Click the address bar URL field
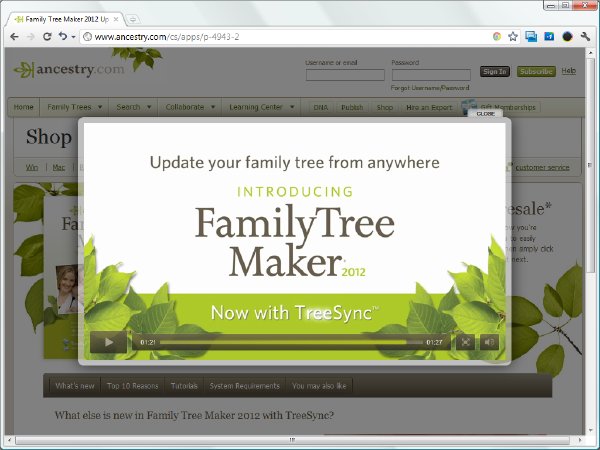 pos(287,37)
